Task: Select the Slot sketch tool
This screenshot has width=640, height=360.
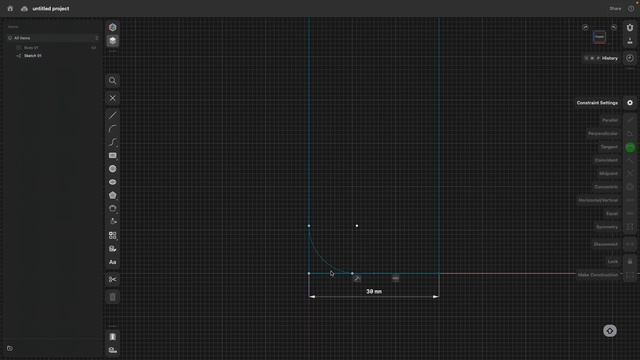Action: click(x=113, y=209)
